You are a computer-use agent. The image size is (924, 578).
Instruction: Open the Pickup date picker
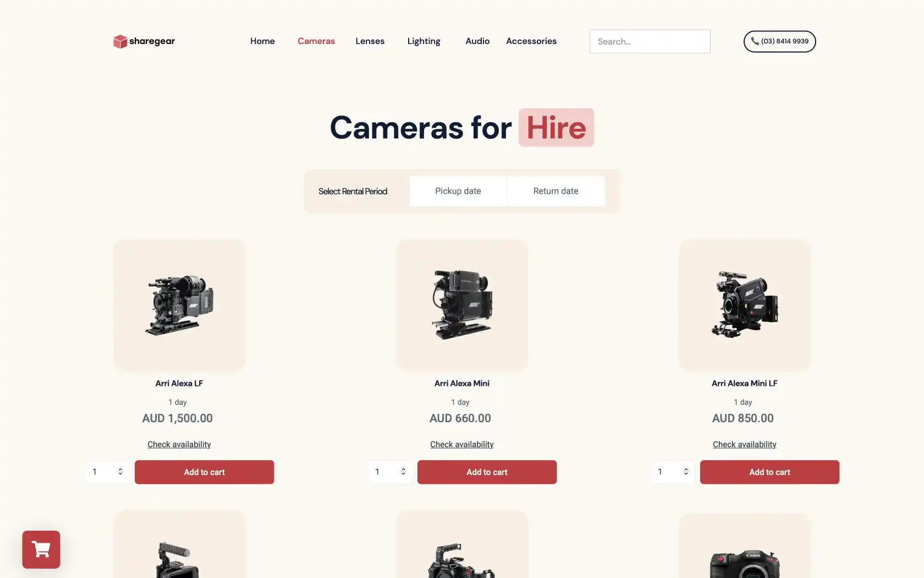(458, 191)
